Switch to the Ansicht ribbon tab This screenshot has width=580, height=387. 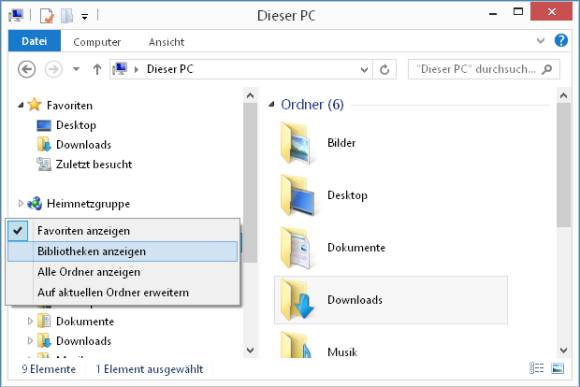tap(166, 42)
